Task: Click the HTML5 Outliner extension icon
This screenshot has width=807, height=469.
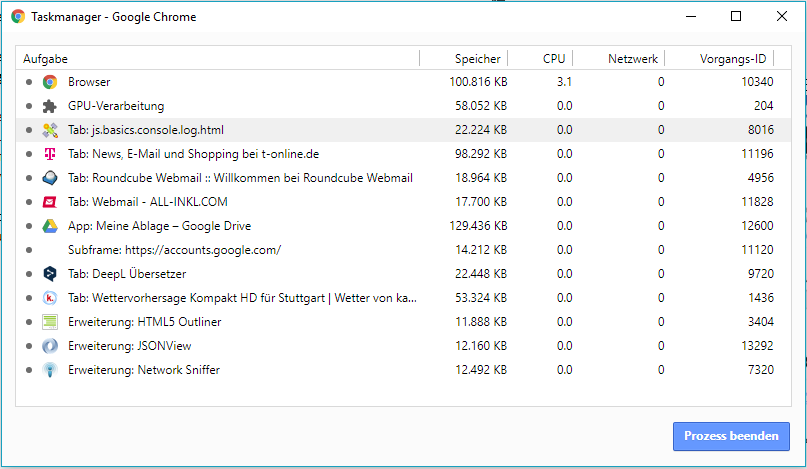Action: 50,322
